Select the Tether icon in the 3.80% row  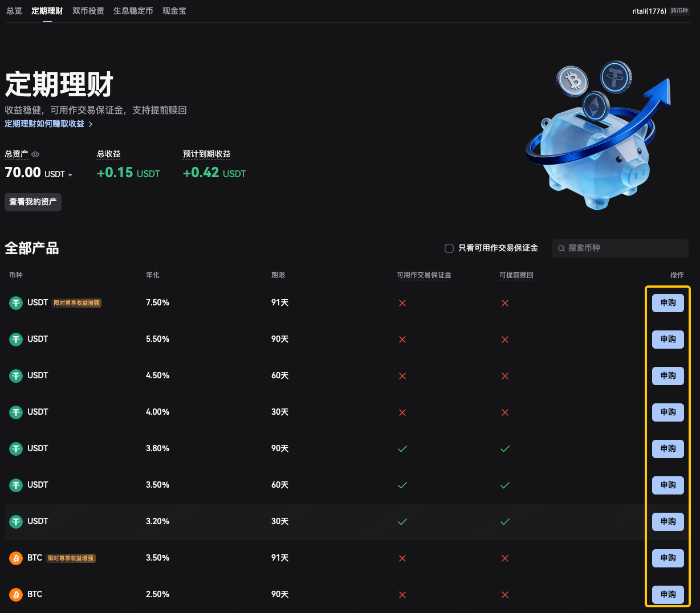(x=16, y=449)
